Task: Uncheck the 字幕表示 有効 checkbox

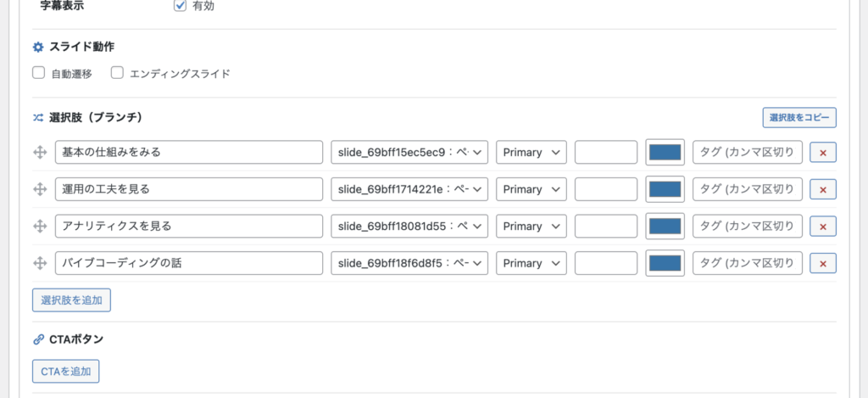Action: tap(180, 6)
